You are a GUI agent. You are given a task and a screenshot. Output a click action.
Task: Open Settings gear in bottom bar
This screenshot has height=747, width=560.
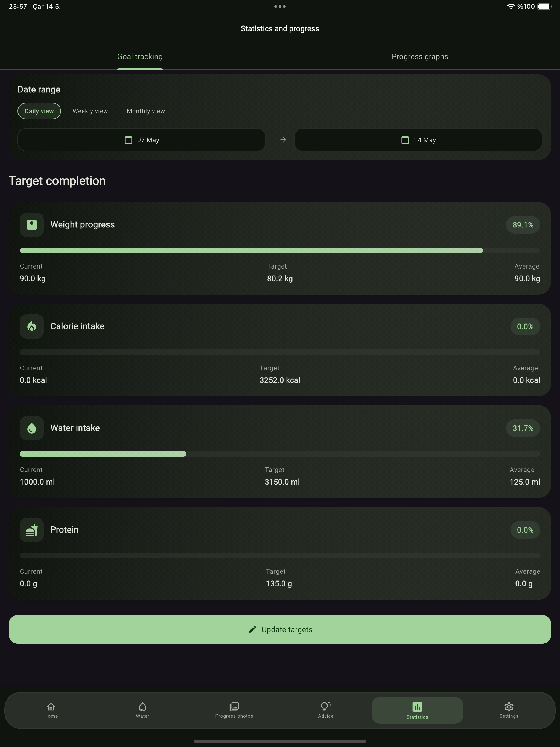[509, 710]
